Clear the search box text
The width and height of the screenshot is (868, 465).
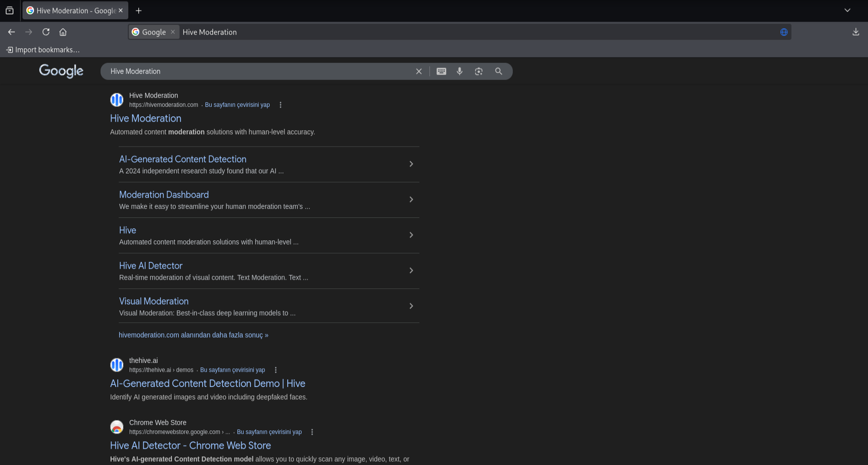[419, 71]
